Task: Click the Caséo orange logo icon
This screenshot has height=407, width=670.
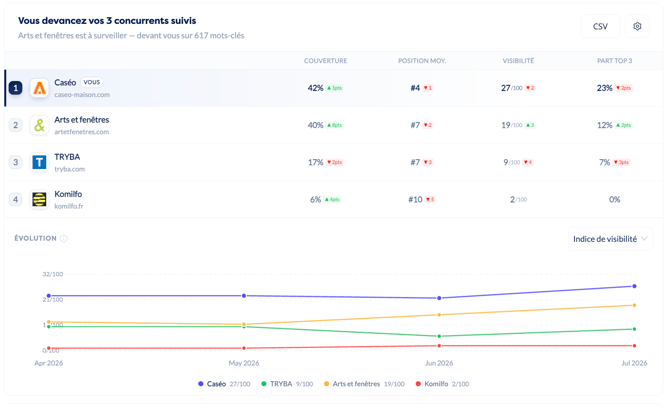Action: point(39,88)
